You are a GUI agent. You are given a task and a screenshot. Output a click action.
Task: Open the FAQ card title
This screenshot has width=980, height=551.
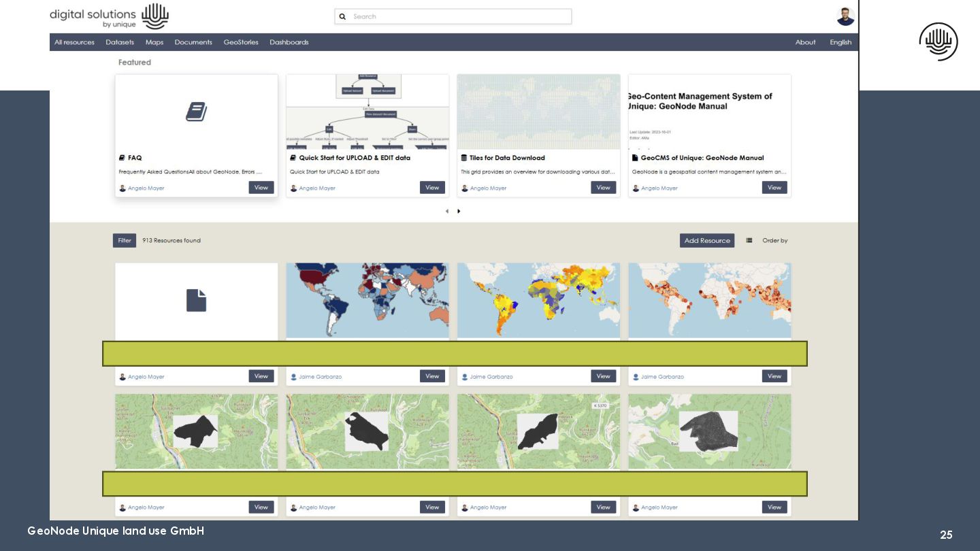(x=135, y=158)
